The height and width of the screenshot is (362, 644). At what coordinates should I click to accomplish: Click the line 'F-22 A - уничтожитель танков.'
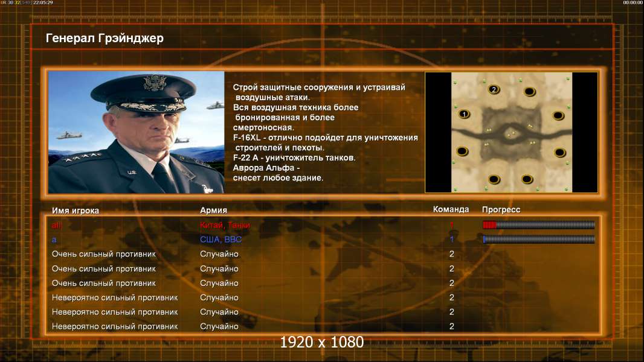tap(294, 157)
